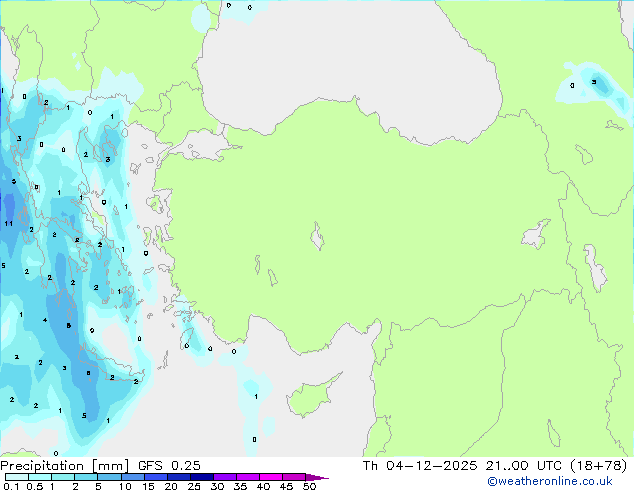Click the 0.1–0.5 mm legend color swatch
Viewport: 634px width, 490px height.
click(17, 477)
